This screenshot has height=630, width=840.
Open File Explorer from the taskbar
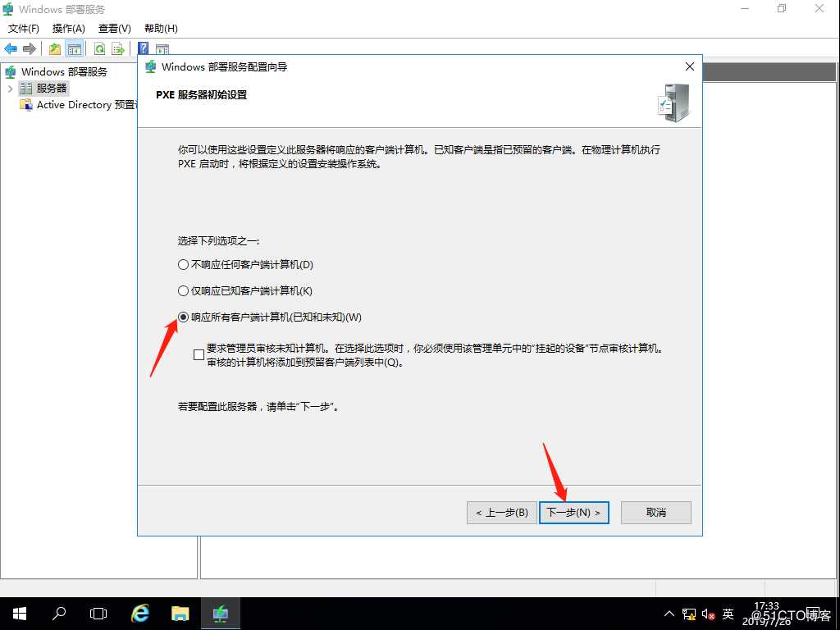180,614
